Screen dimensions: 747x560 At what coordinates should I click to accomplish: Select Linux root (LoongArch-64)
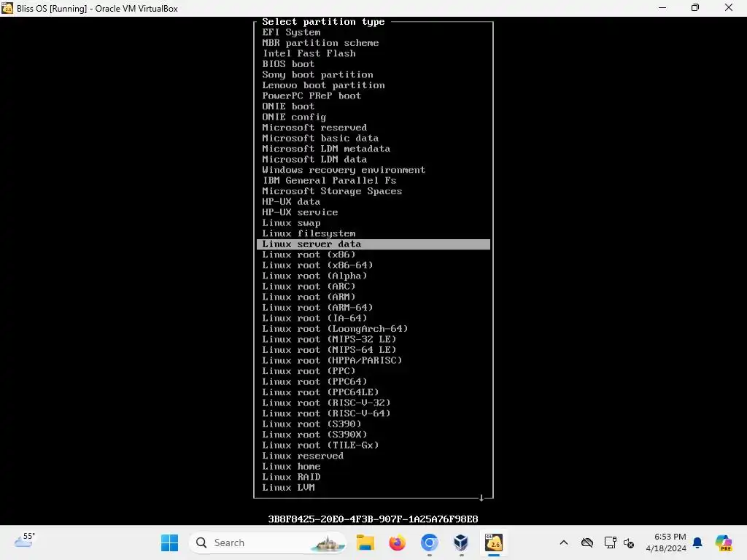[x=335, y=329]
